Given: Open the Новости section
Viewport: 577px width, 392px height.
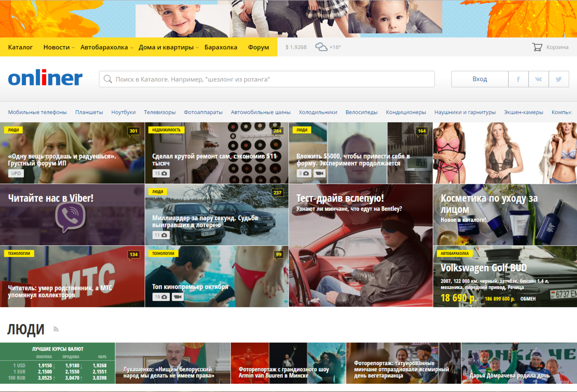Looking at the screenshot, I should coord(57,47).
